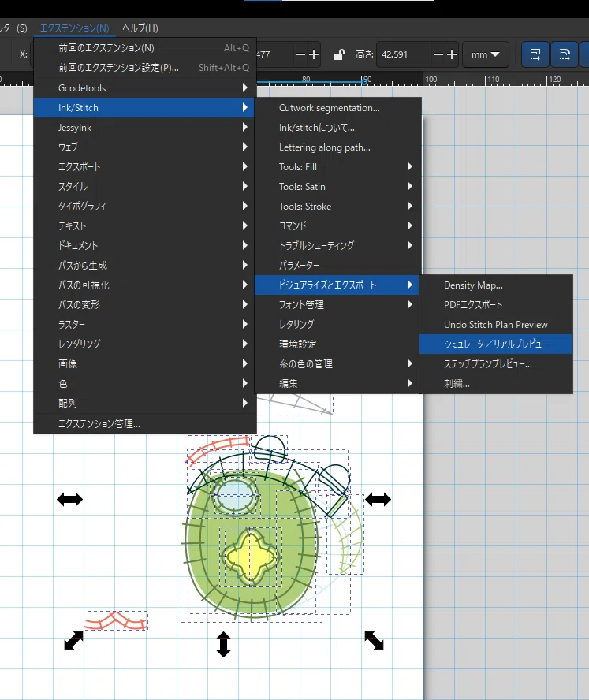Expand the ウェブ submenu
This screenshot has width=589, height=700.
pos(144,147)
